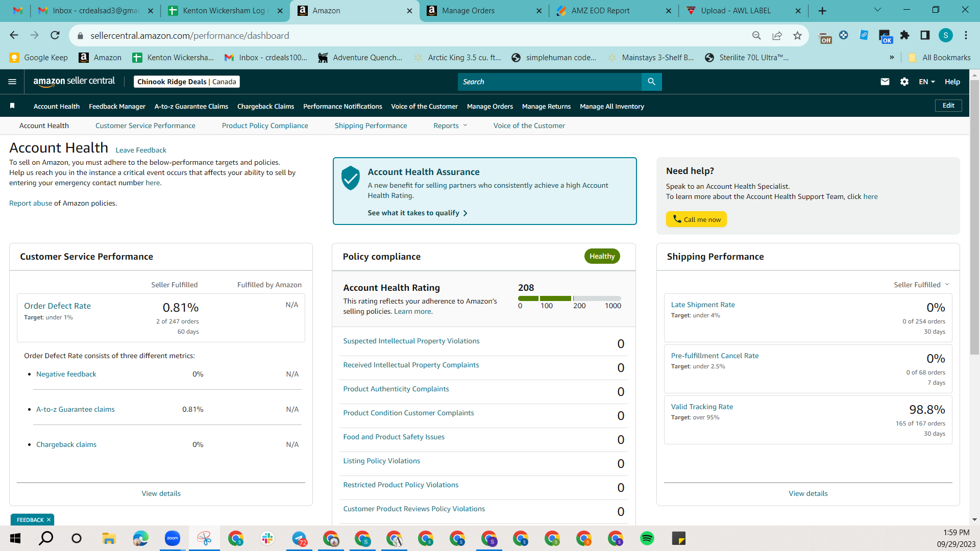Viewport: 980px width, 551px height.
Task: Close the FEEDBACK tag
Action: (x=48, y=520)
